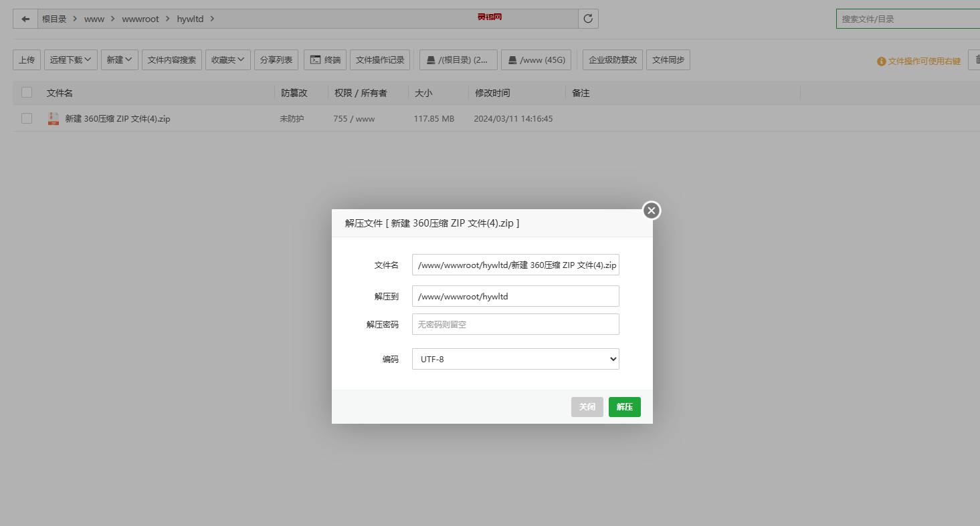The width and height of the screenshot is (980, 526).
Task: Click the trash icon at top right
Action: coord(975,60)
